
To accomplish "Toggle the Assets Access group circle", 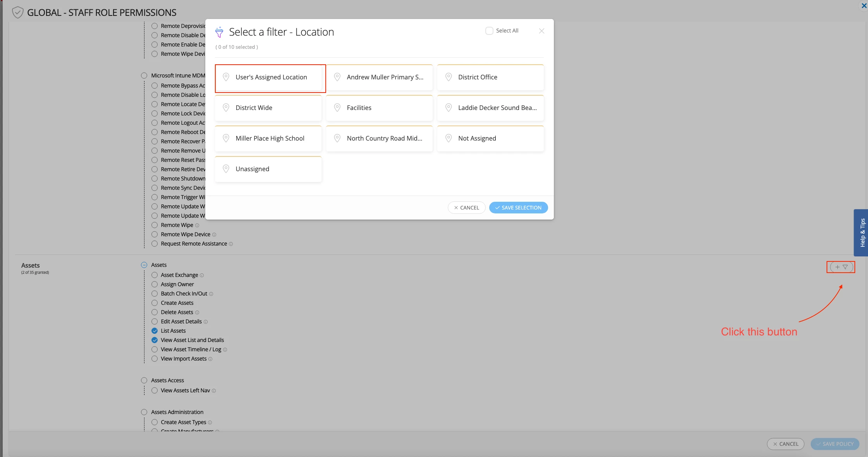I will click(144, 380).
